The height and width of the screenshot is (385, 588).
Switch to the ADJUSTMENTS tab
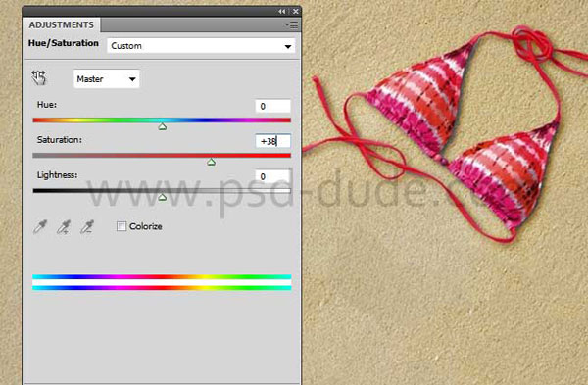[x=62, y=25]
